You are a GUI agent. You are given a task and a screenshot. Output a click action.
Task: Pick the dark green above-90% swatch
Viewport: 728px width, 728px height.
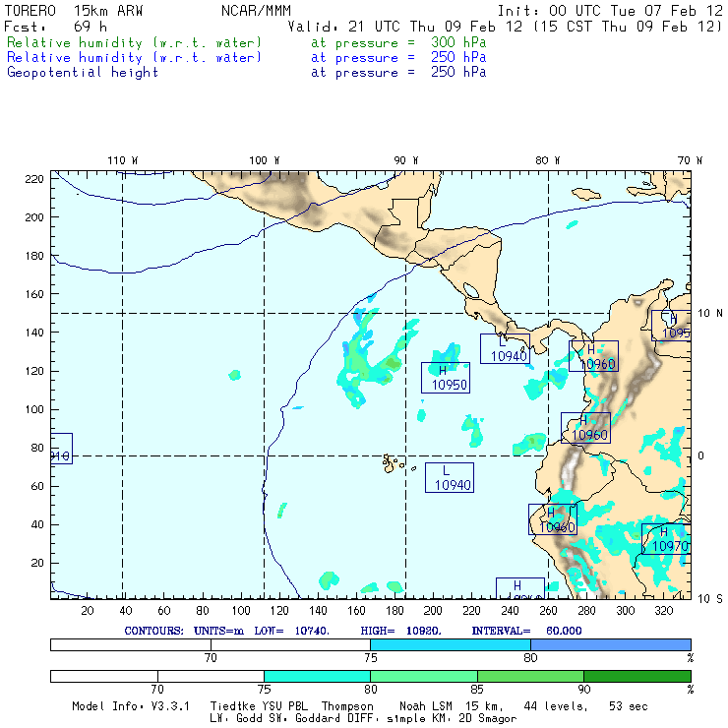[x=637, y=676]
